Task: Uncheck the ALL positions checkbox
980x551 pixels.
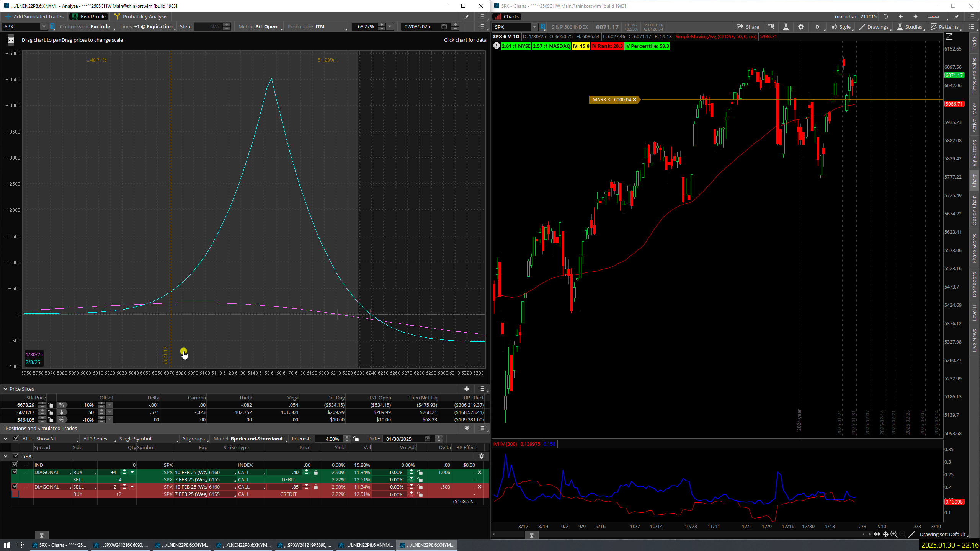Action: (16, 439)
